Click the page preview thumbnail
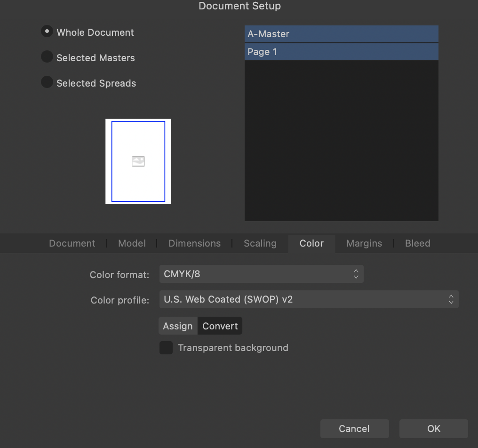This screenshot has height=448, width=478. [x=138, y=161]
